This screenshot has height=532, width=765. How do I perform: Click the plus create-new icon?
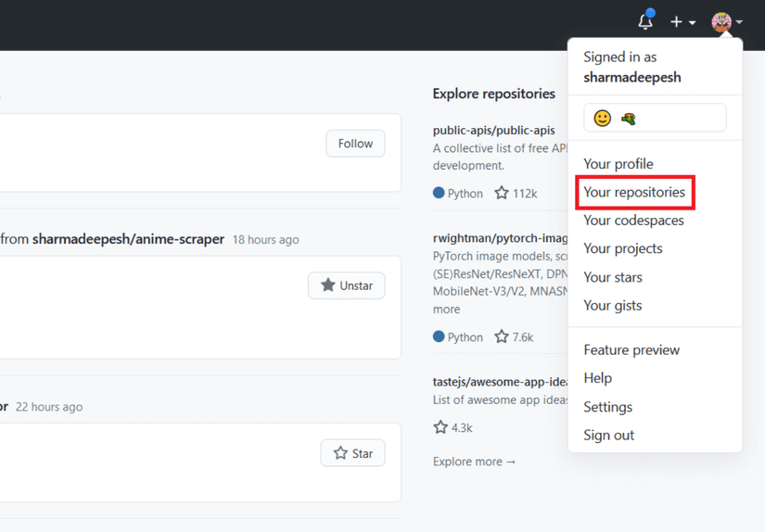pos(676,22)
